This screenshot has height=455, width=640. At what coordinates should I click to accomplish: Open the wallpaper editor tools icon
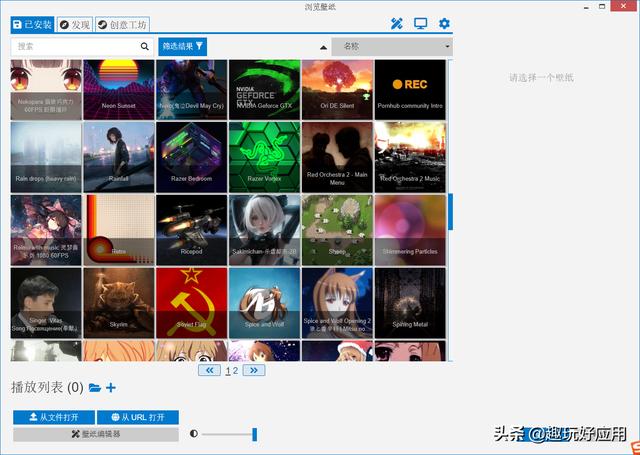(x=397, y=24)
